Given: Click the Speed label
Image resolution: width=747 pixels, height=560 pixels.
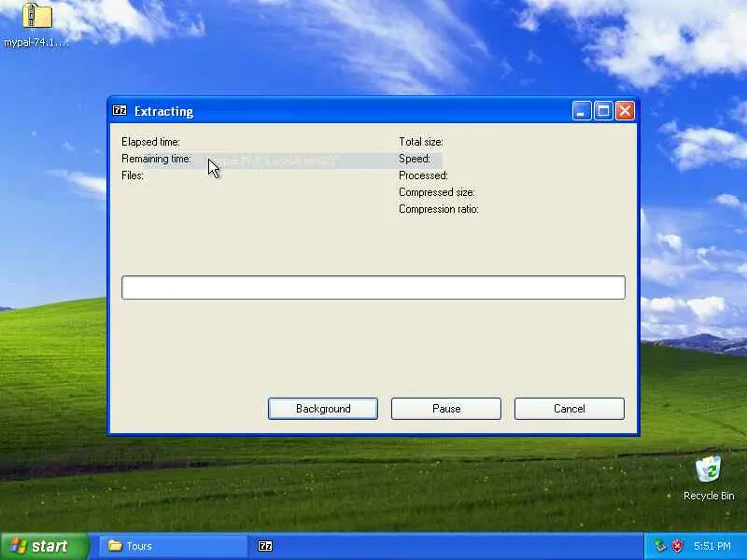Looking at the screenshot, I should point(415,159).
